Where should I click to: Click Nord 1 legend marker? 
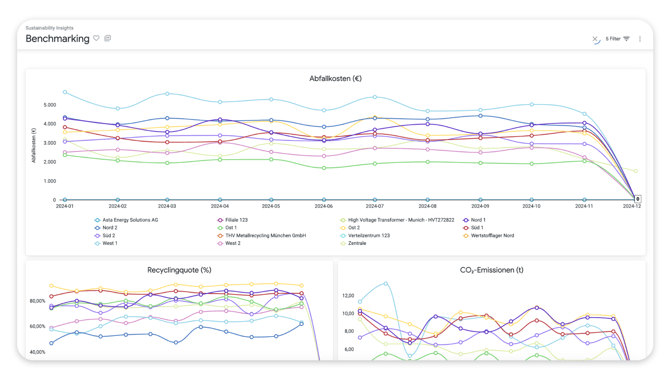click(466, 220)
